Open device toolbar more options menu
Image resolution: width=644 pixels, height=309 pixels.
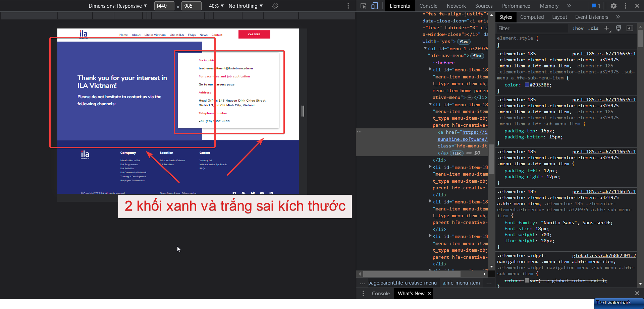click(348, 6)
